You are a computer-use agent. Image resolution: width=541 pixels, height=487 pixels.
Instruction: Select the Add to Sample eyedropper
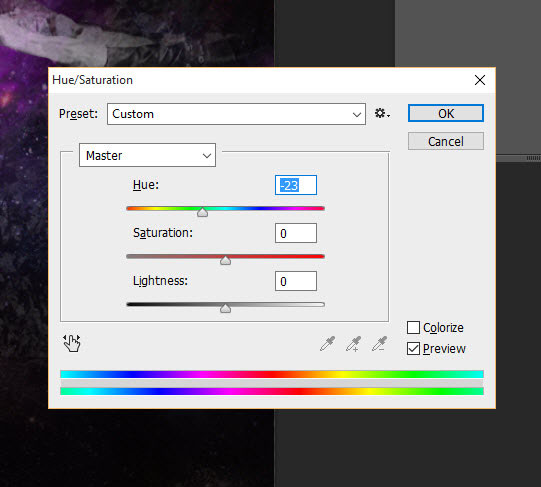[x=353, y=344]
